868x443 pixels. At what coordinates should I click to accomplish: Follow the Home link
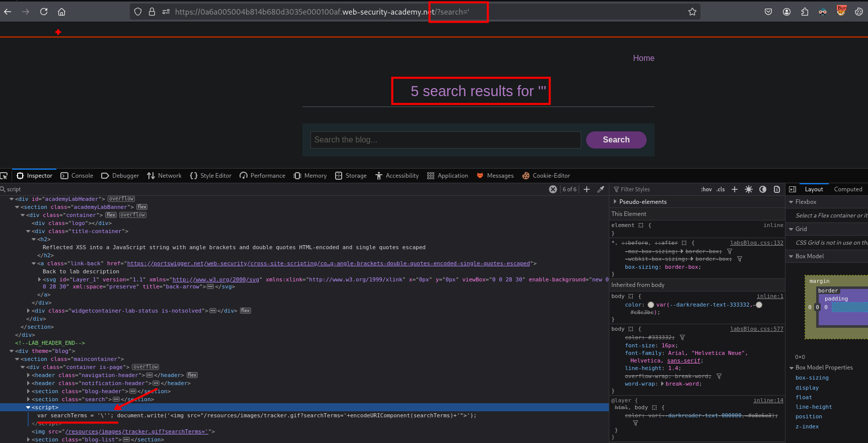tap(643, 58)
